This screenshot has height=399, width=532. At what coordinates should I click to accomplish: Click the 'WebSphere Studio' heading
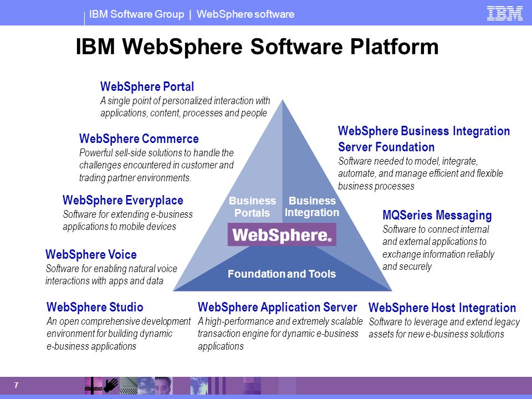coord(95,307)
